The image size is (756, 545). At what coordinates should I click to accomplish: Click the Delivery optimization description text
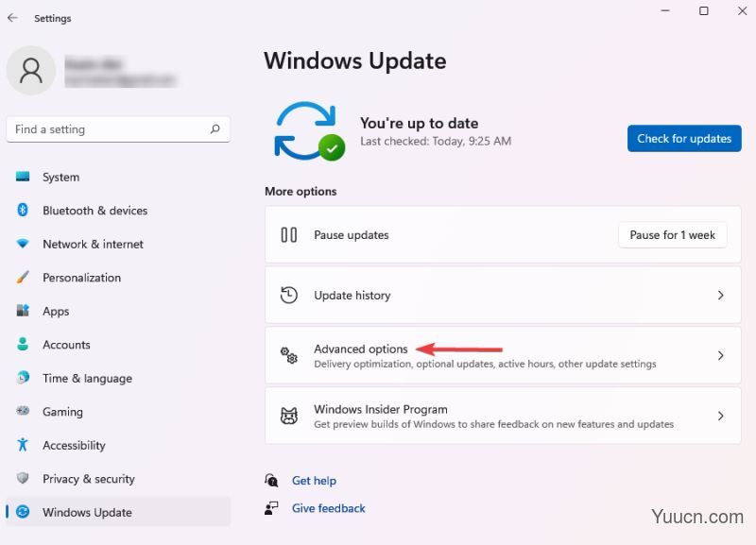tap(485, 364)
